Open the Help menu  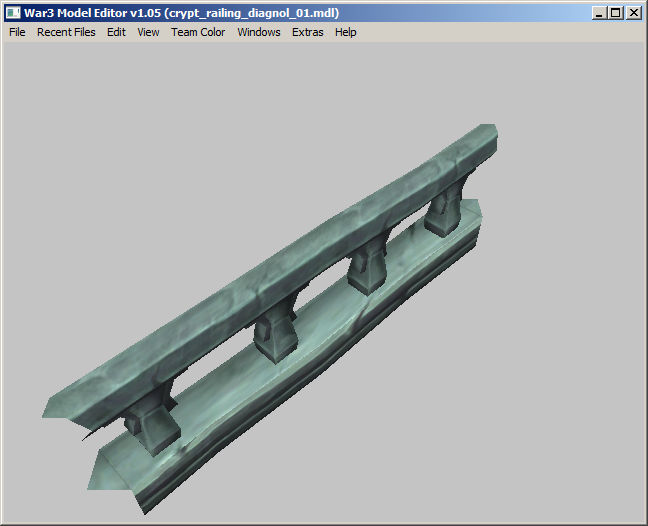point(345,32)
